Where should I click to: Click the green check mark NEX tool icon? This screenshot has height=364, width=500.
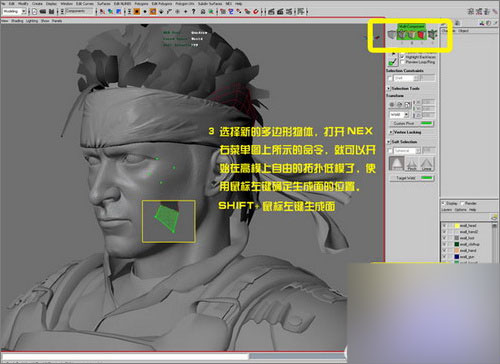(393, 61)
